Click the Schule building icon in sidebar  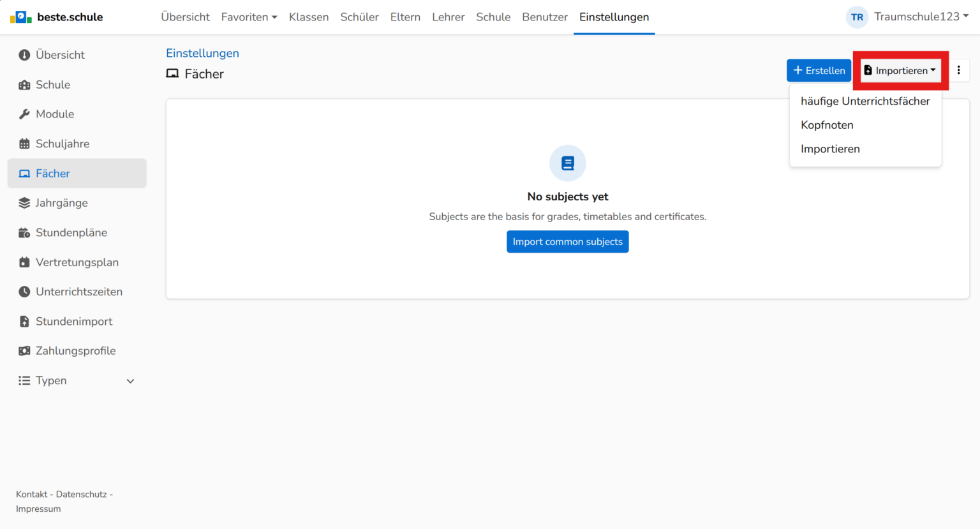(24, 85)
